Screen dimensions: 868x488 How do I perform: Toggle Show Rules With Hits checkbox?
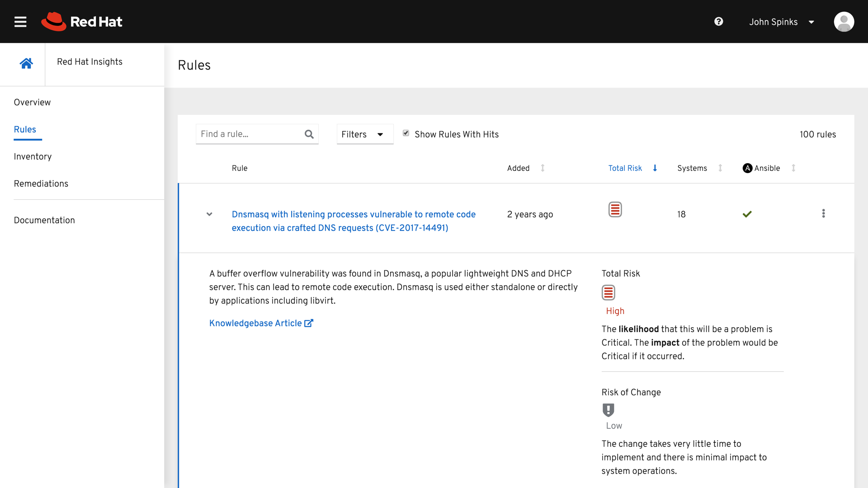tap(406, 133)
